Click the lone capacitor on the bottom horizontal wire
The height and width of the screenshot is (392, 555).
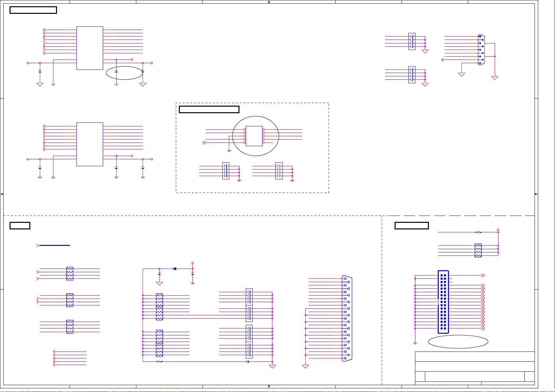click(248, 361)
